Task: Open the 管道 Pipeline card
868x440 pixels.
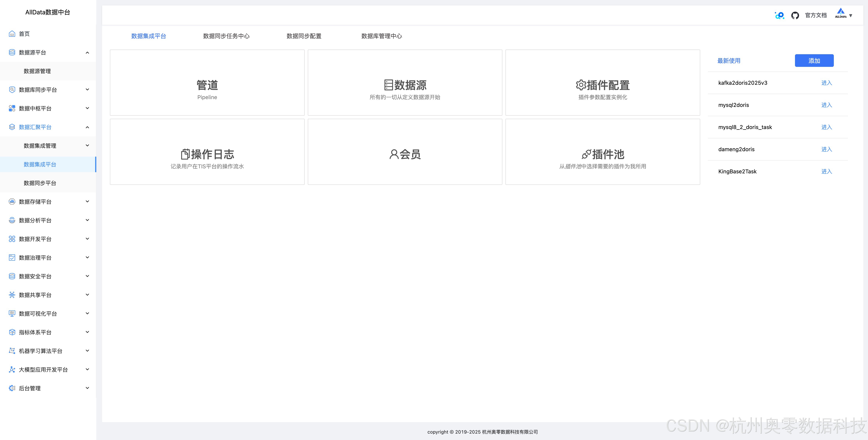Action: 207,83
